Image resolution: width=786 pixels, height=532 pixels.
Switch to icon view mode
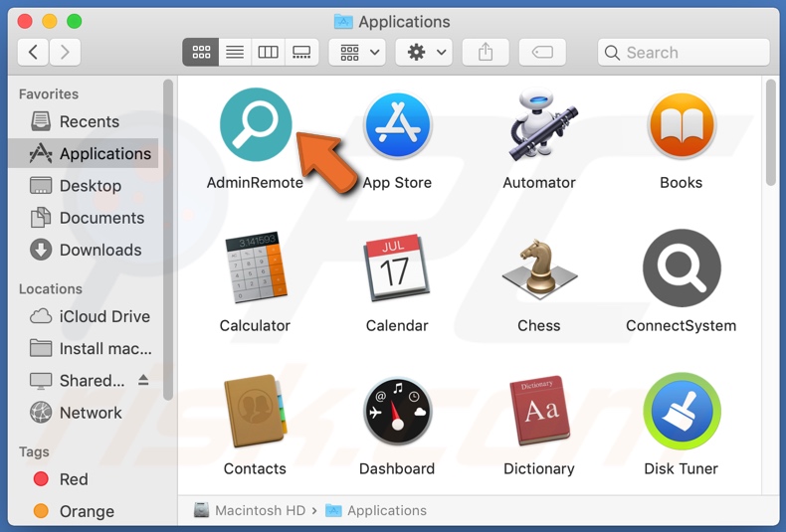[x=201, y=53]
